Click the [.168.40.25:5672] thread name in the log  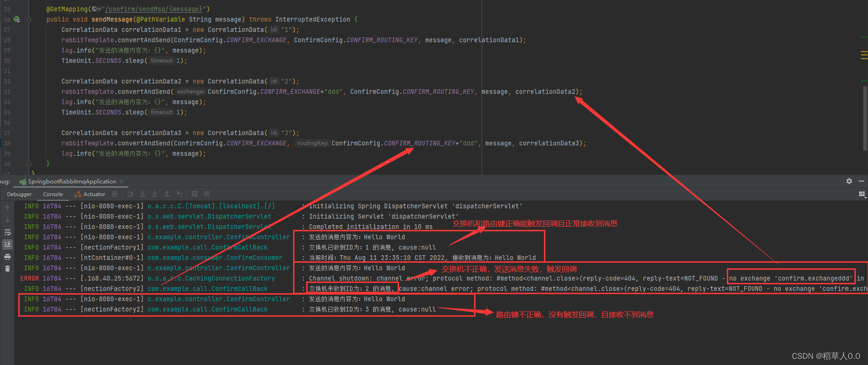click(x=112, y=278)
